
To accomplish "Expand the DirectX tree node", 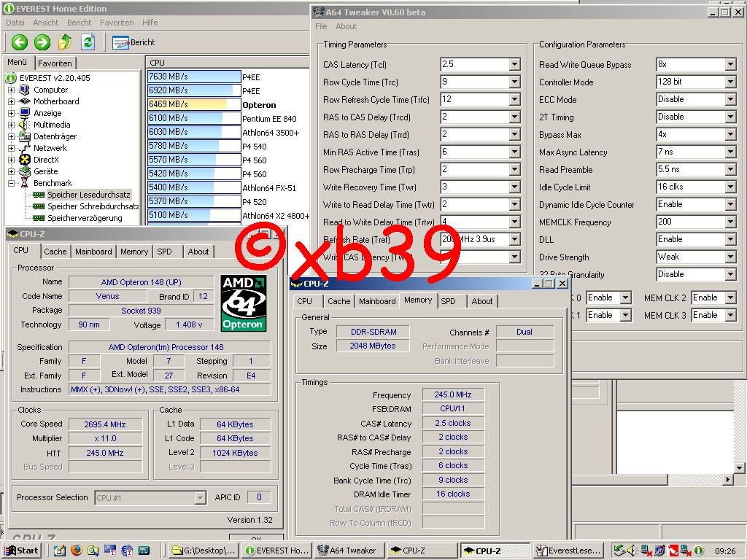I will coord(12,160).
